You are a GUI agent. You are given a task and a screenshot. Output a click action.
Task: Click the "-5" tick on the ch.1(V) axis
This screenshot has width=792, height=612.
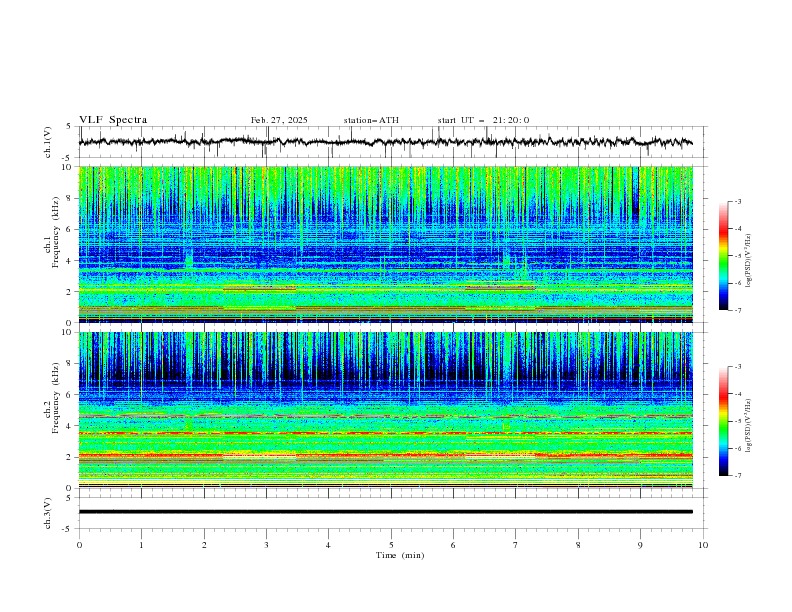67,158
